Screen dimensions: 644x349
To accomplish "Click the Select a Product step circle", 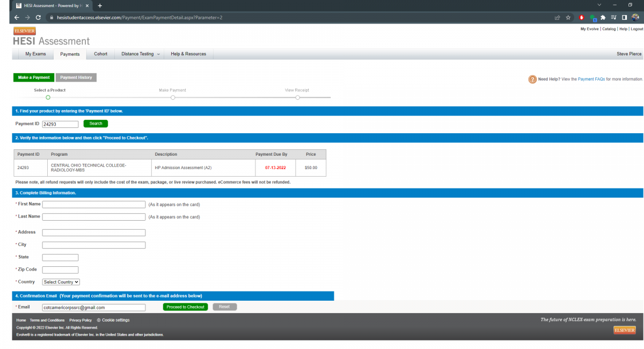I will 48,97.
